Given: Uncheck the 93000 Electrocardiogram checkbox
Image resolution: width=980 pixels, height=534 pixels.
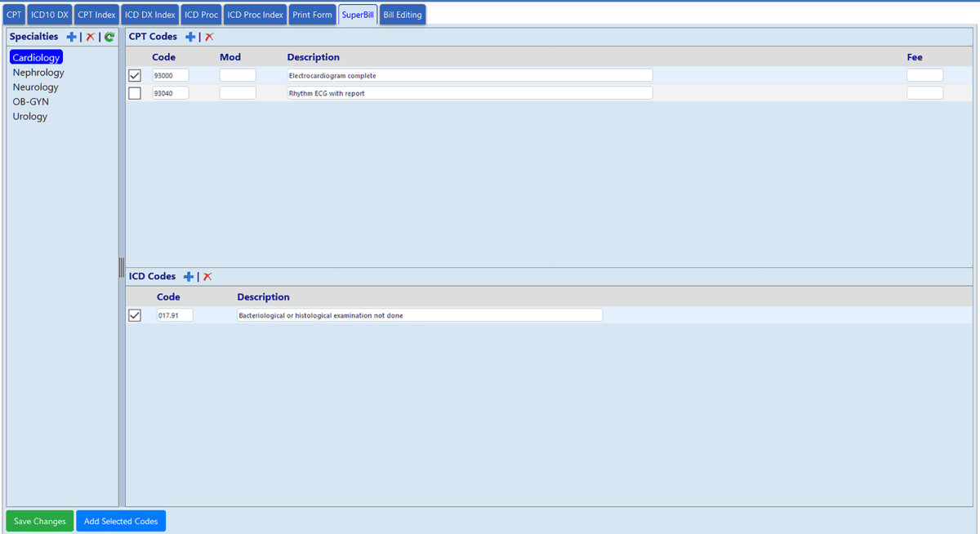Looking at the screenshot, I should pyautogui.click(x=135, y=75).
